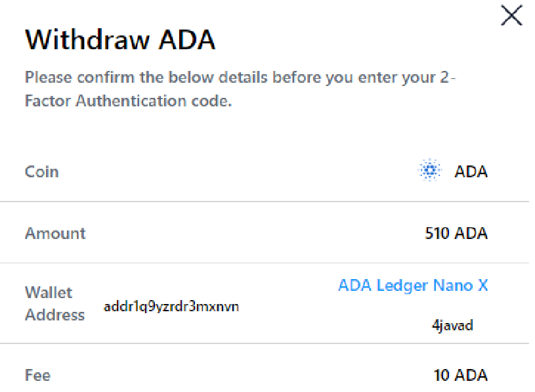Select the addr1q9yzrdr3mxnvn address text
Viewport: 535px width, 392px height.
click(171, 307)
